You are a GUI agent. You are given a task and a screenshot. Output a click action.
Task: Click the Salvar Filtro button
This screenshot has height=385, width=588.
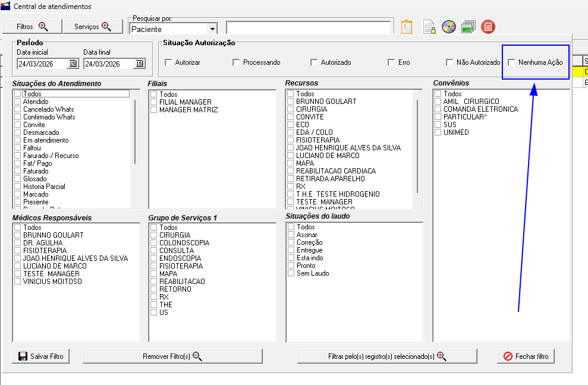(41, 356)
